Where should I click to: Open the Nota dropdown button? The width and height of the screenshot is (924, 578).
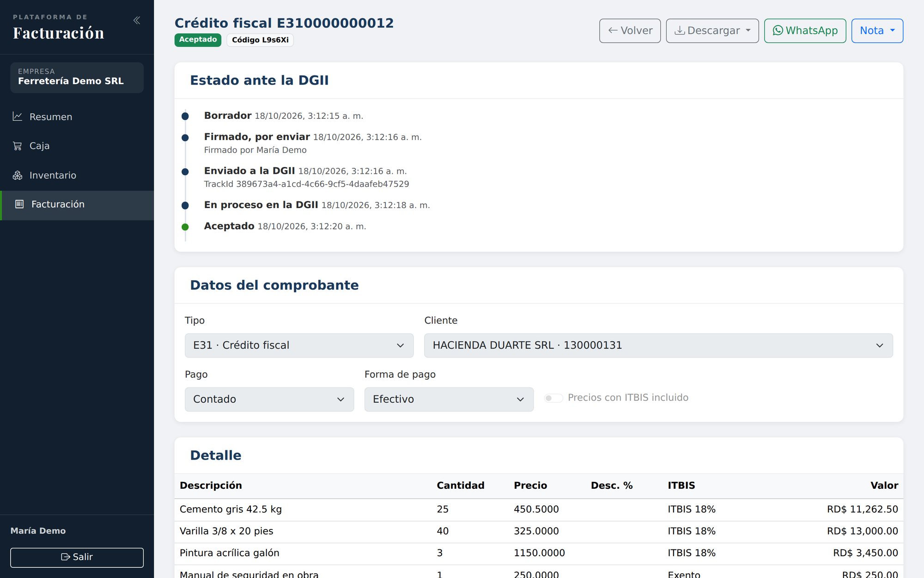[877, 31]
